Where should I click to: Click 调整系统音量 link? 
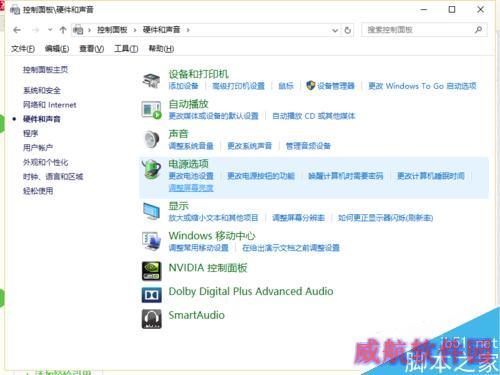(x=191, y=146)
